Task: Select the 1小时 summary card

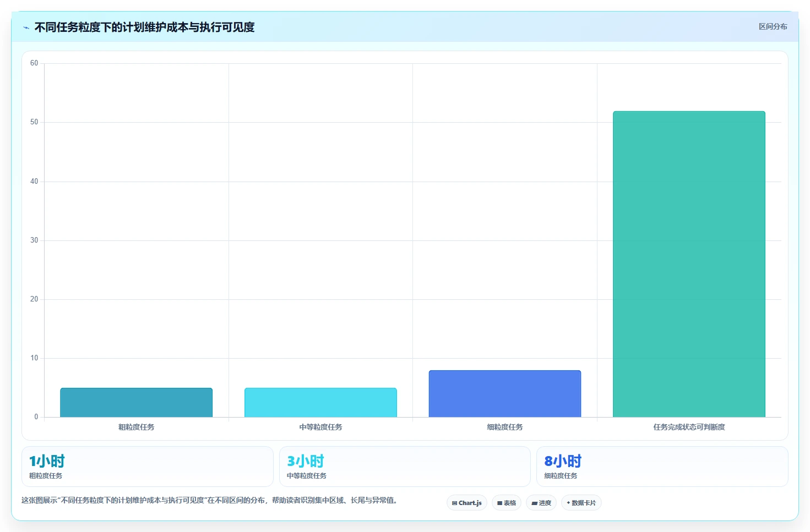Action: [x=148, y=467]
